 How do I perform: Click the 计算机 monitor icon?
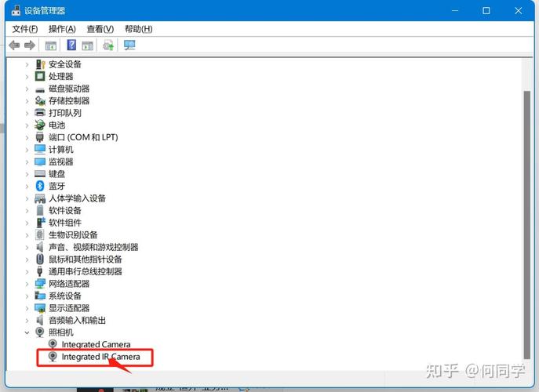pos(40,150)
